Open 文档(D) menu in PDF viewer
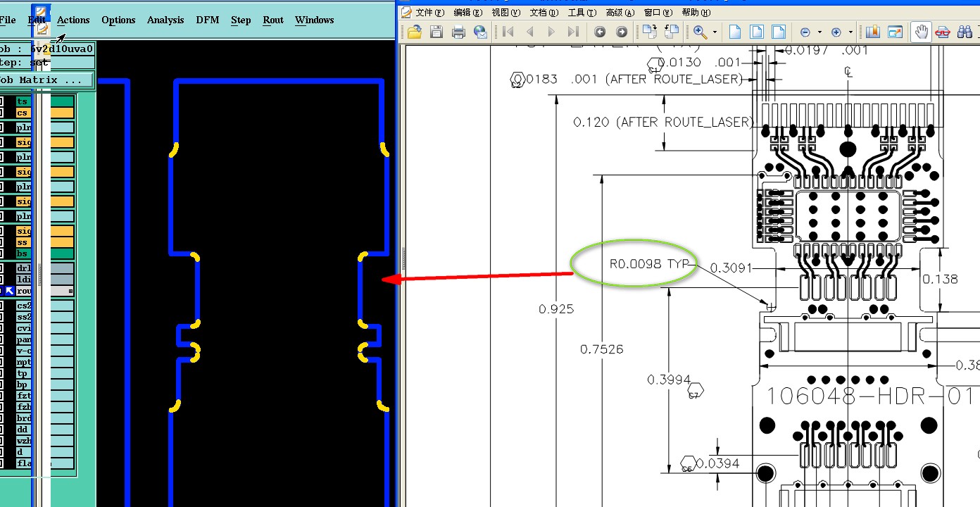The height and width of the screenshot is (507, 980). pos(544,12)
